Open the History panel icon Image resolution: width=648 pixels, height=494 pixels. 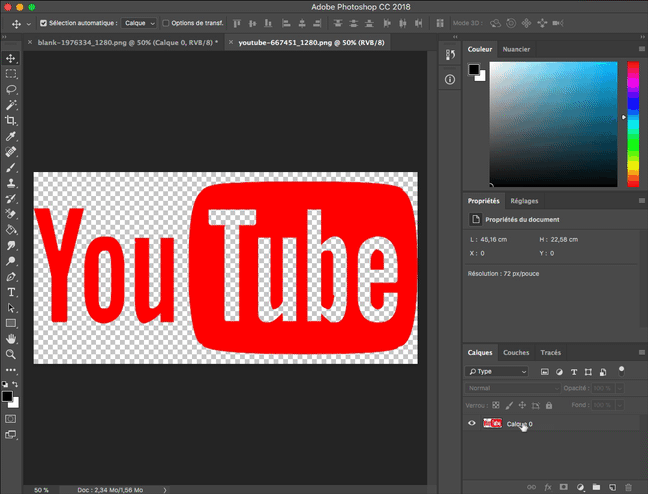tap(450, 55)
